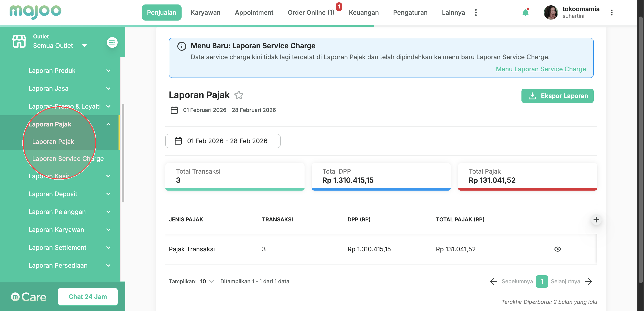Go to next page with the right arrow
The image size is (644, 311).
(589, 282)
